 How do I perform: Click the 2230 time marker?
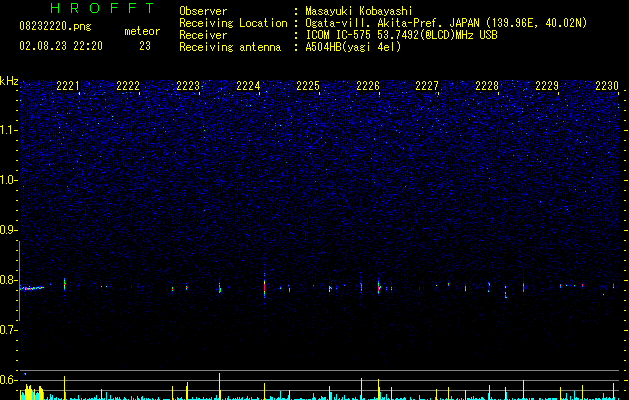(607, 85)
